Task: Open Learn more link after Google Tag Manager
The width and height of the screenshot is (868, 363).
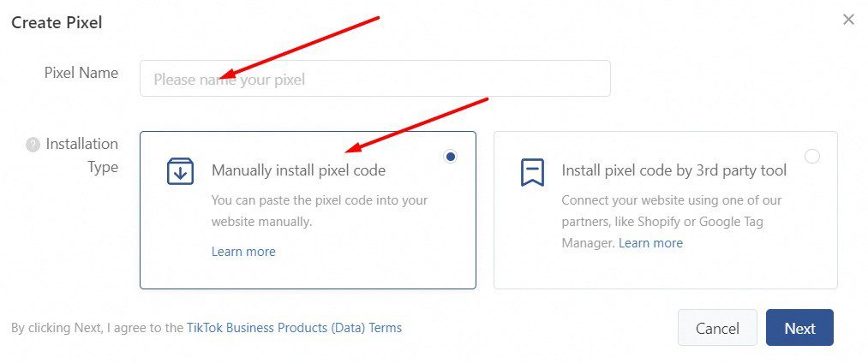Action: 650,243
